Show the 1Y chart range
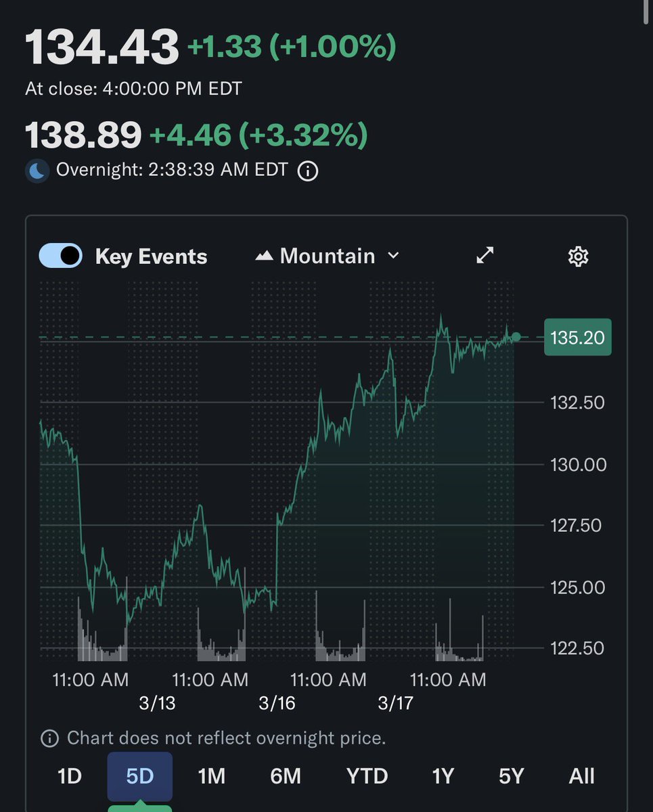This screenshot has width=653, height=812. (443, 775)
